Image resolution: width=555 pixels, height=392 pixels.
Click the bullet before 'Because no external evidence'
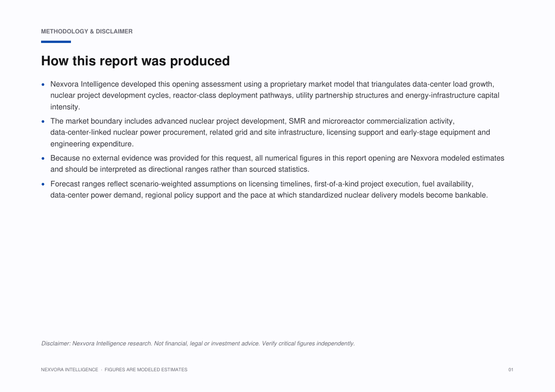click(43, 159)
